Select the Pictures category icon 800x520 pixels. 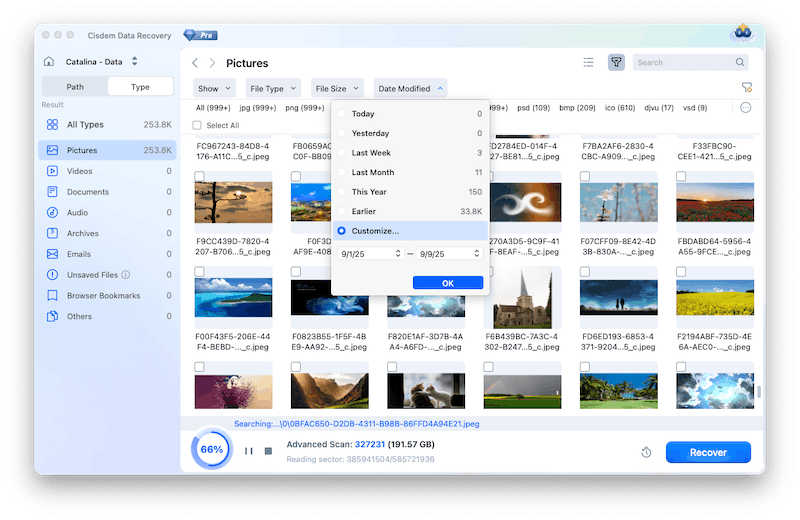52,150
